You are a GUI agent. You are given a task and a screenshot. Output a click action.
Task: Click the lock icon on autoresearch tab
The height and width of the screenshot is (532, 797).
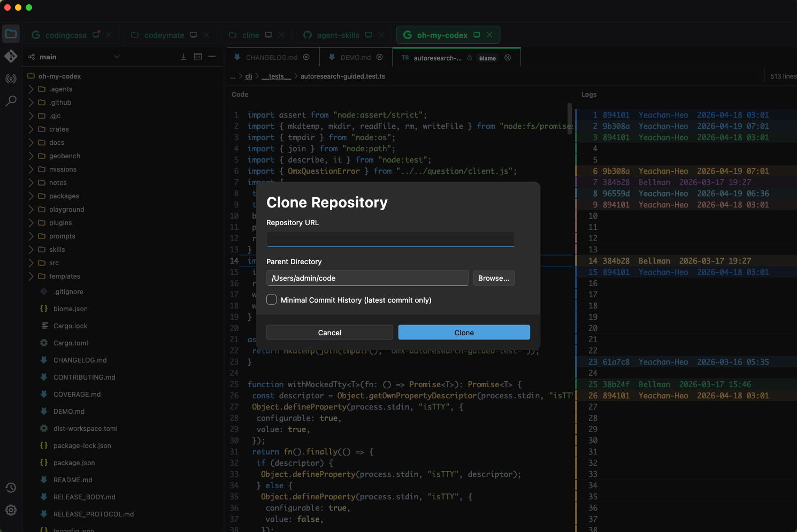point(470,58)
